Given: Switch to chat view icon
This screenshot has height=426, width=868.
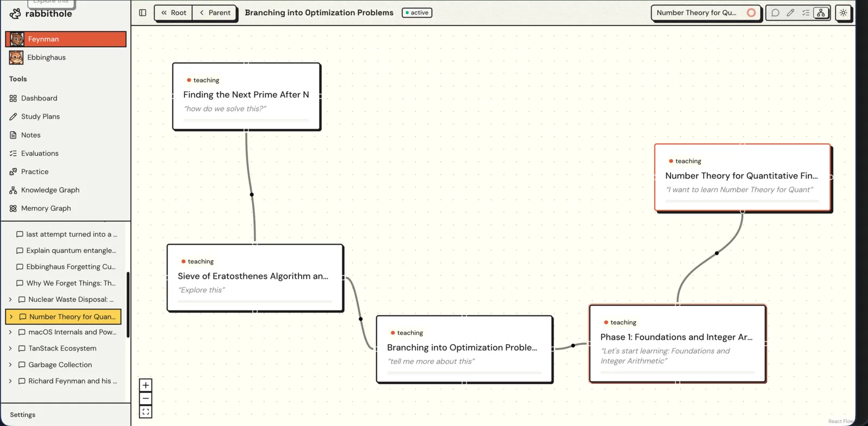Looking at the screenshot, I should [775, 12].
